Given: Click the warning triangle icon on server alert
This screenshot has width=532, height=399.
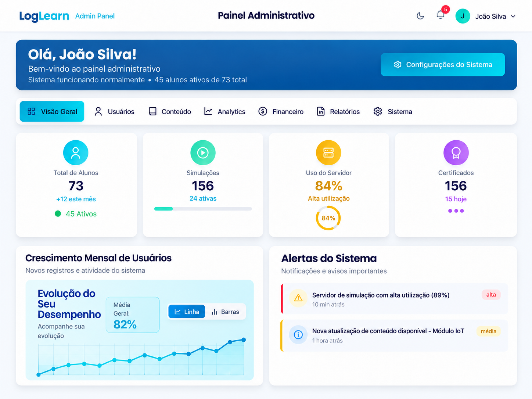Looking at the screenshot, I should pyautogui.click(x=298, y=298).
